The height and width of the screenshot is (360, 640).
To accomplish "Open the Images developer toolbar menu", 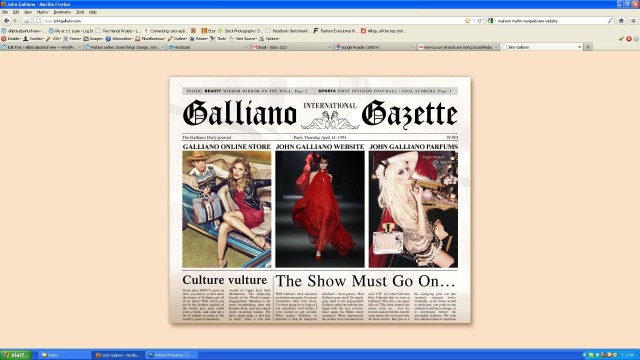I will coord(93,39).
